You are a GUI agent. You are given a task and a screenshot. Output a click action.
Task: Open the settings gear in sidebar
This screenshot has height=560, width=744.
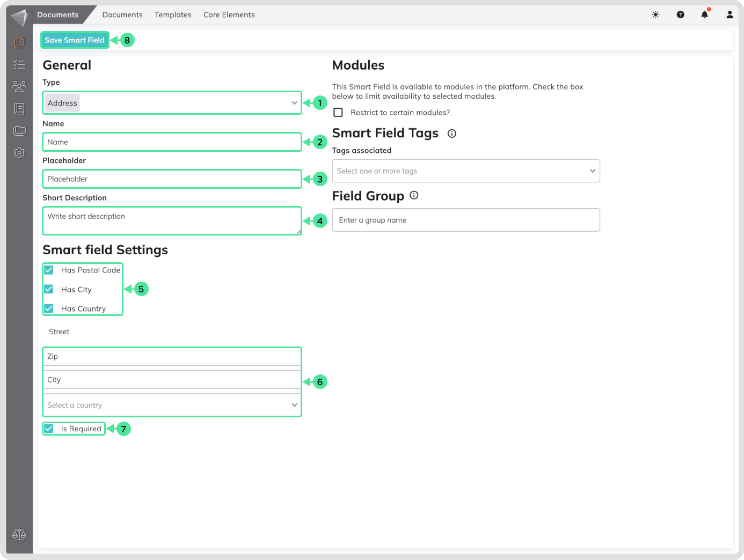19,153
